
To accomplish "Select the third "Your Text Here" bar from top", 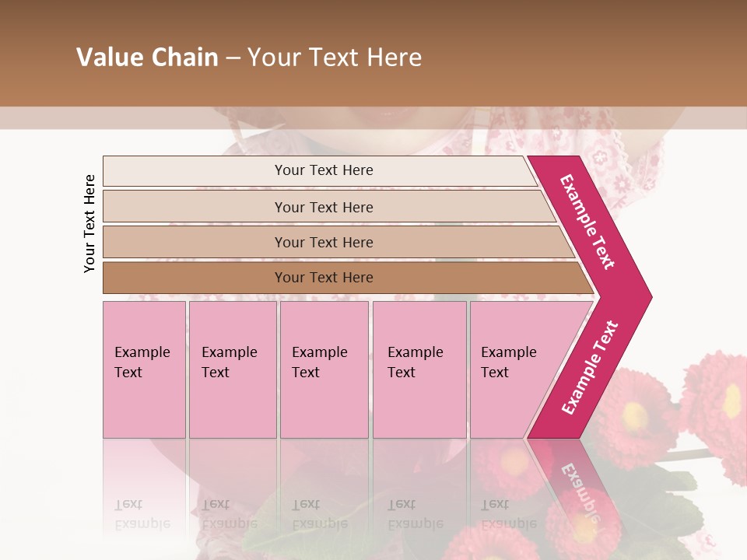I will point(323,242).
